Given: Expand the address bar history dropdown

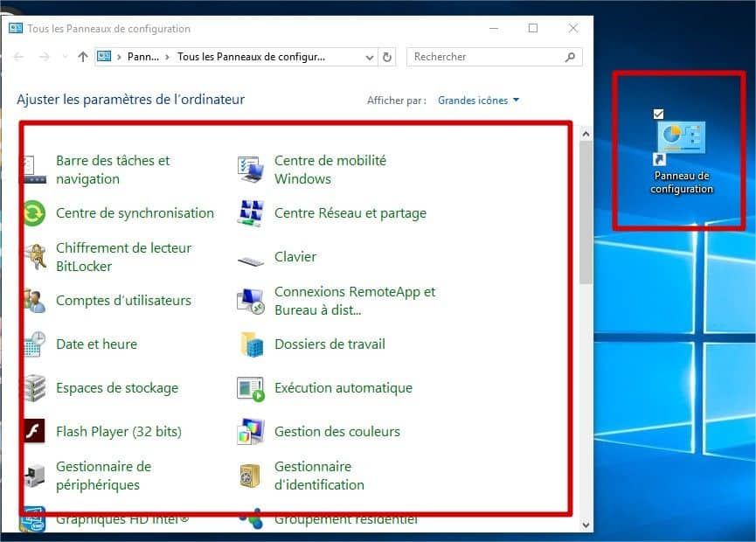Looking at the screenshot, I should (x=370, y=56).
